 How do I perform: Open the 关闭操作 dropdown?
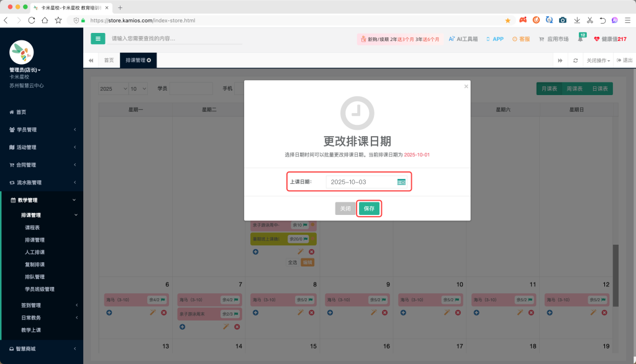[x=598, y=60]
